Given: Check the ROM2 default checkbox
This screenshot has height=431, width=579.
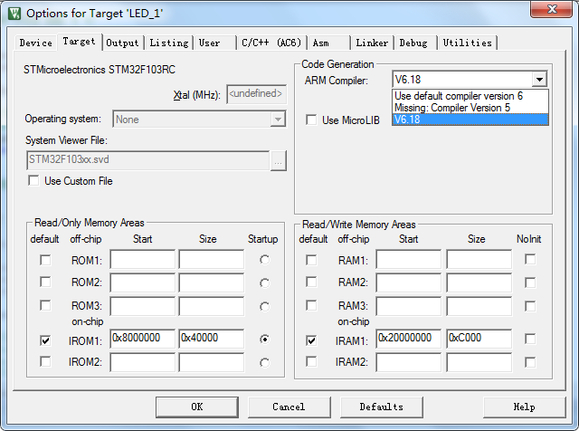Looking at the screenshot, I should pos(45,282).
